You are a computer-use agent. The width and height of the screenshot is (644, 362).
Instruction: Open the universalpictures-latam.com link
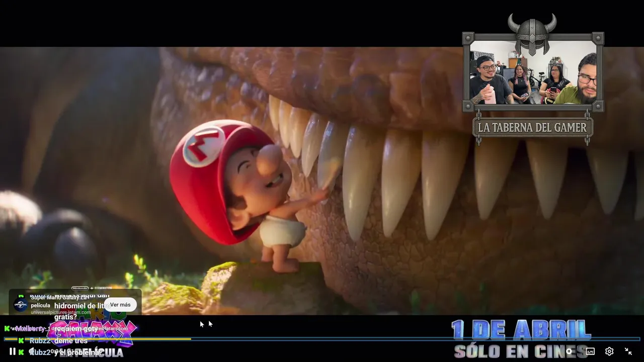(x=60, y=312)
